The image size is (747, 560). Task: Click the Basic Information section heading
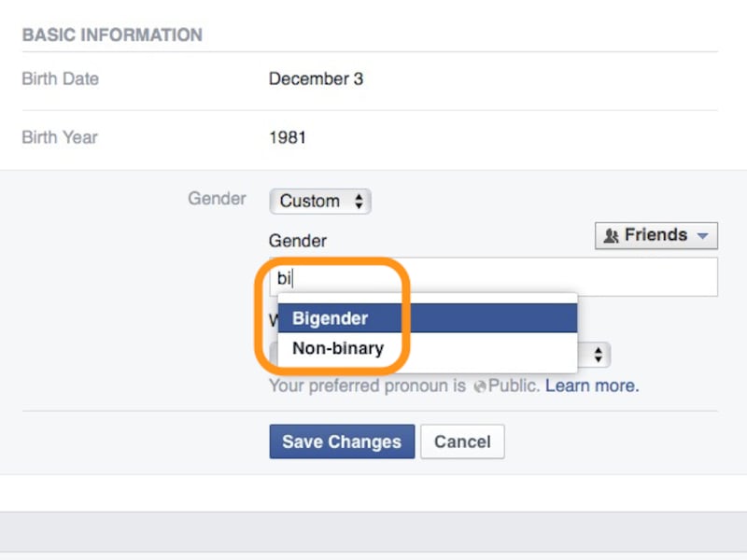112,35
